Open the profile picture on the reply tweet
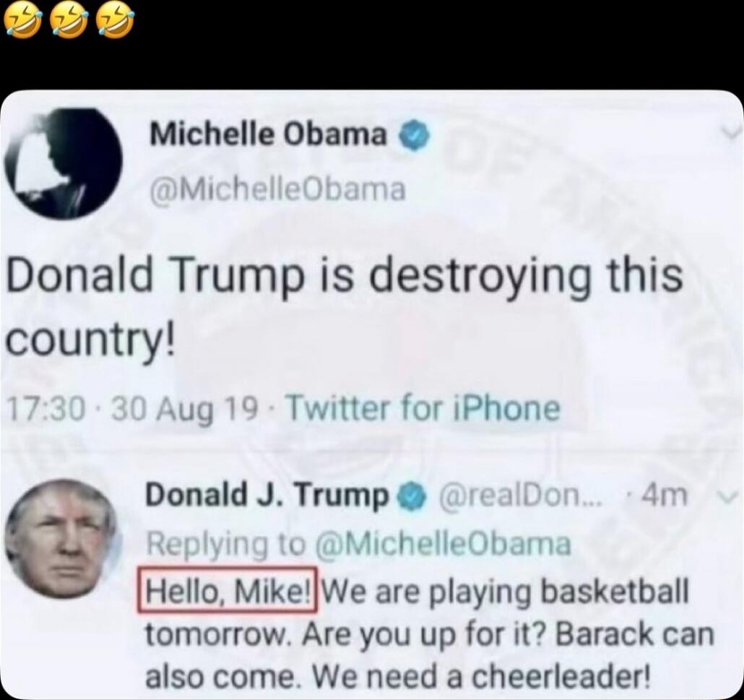The width and height of the screenshot is (744, 700). pos(61,537)
